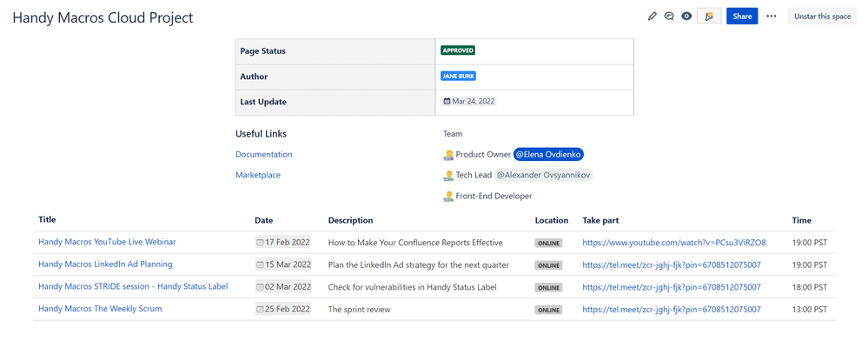868x348 pixels.
Task: Click the Handy Macros Cloud Project title
Action: 103,17
